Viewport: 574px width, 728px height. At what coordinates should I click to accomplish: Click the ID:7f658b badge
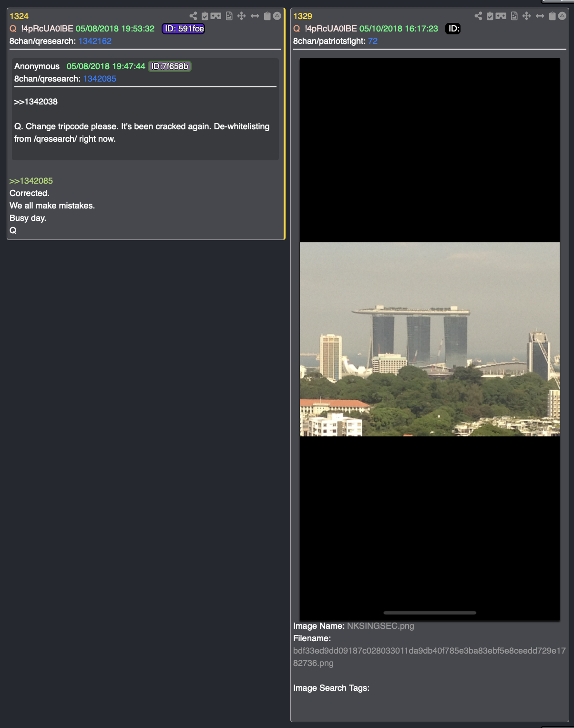[170, 66]
